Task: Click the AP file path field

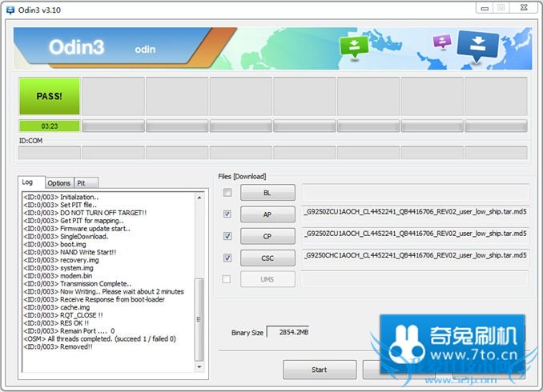Action: pyautogui.click(x=415, y=213)
